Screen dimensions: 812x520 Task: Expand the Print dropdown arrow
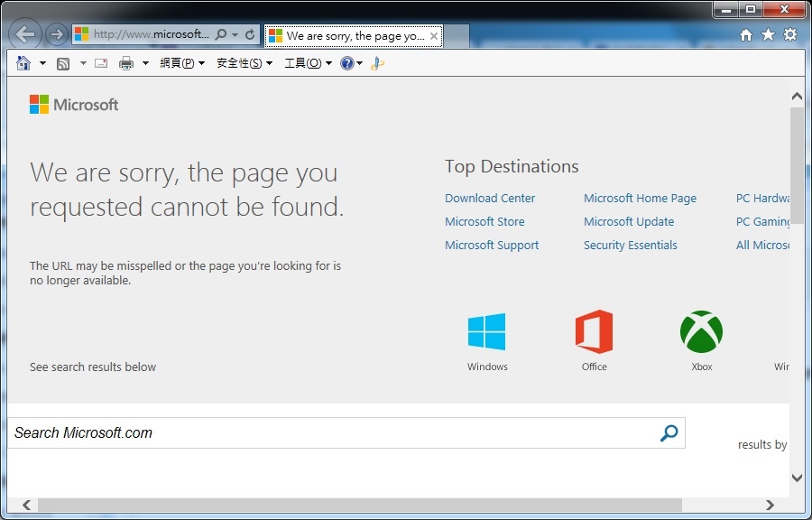(x=145, y=63)
